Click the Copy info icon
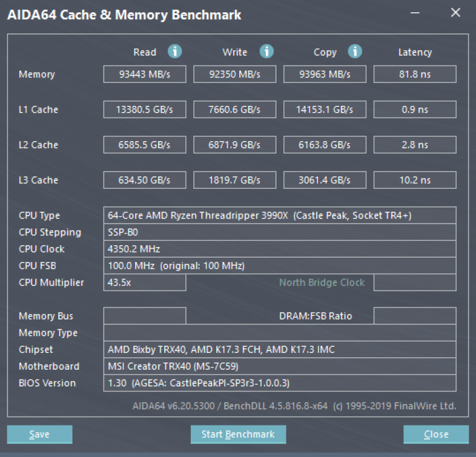476x457 pixels. 355,51
